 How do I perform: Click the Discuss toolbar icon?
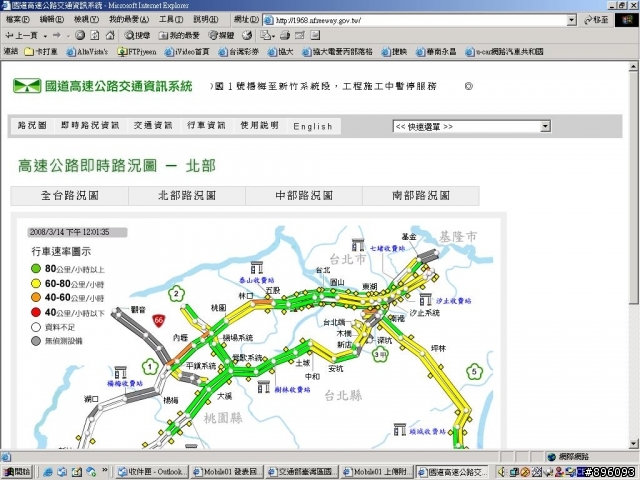click(315, 36)
